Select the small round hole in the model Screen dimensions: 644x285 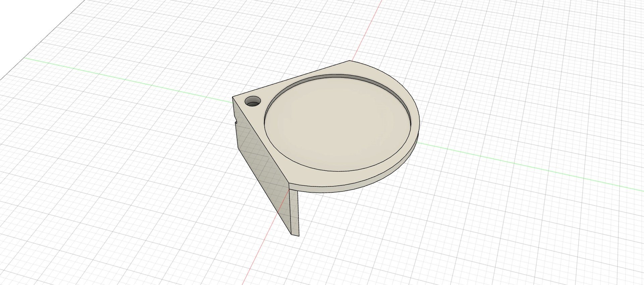[x=253, y=101]
